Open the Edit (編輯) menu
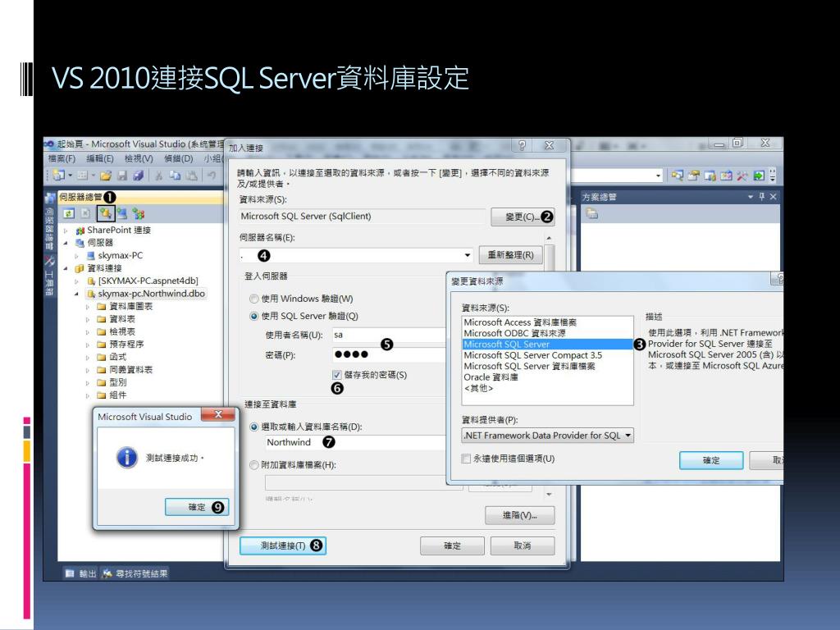Viewport: 840px width, 630px height. pos(99,158)
